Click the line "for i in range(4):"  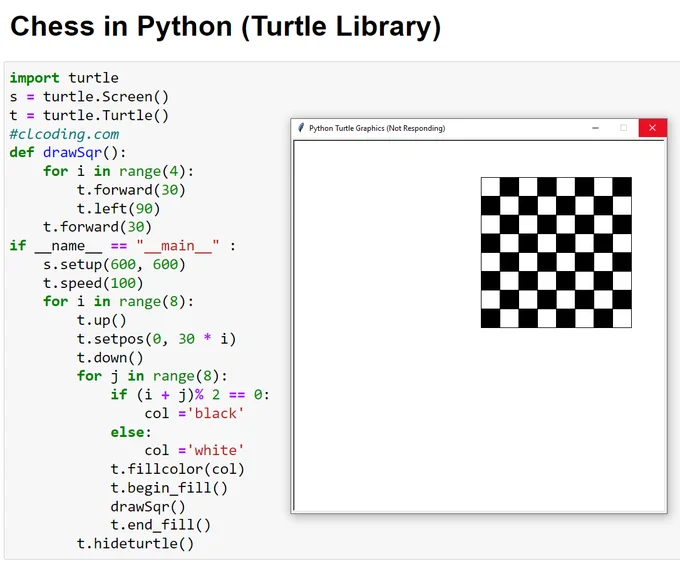pos(118,171)
